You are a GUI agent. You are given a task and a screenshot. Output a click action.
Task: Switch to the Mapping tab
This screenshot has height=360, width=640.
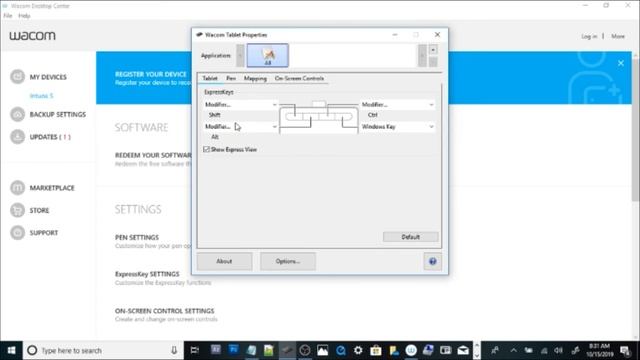(255, 78)
